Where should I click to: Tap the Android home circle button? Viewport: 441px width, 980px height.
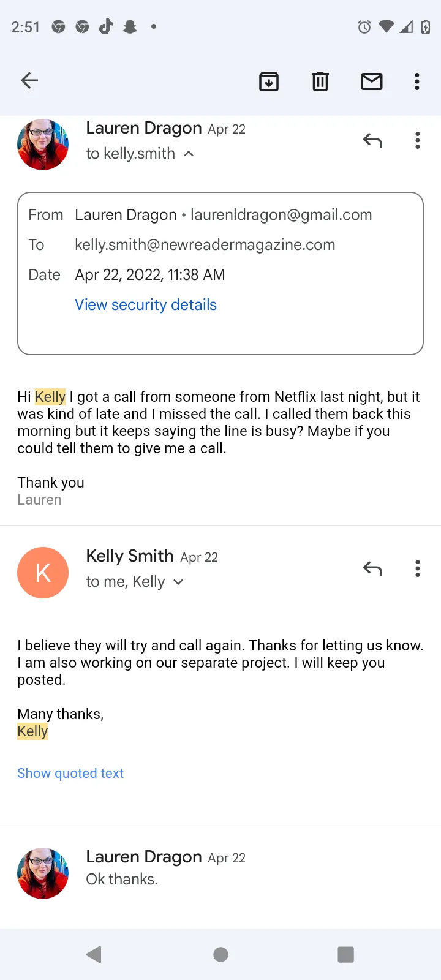(x=221, y=954)
